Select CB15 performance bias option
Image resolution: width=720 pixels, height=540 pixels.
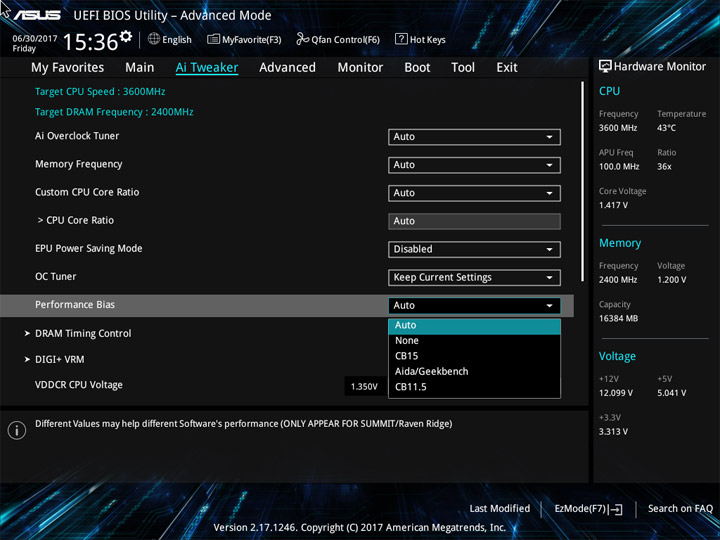(x=474, y=356)
